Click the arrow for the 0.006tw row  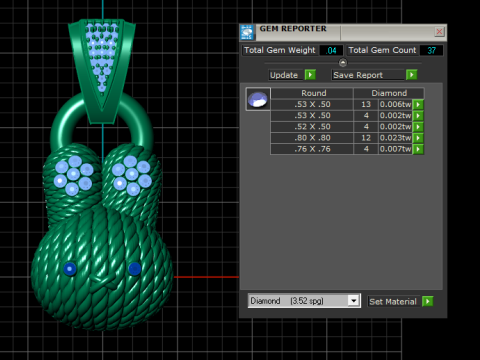point(418,104)
